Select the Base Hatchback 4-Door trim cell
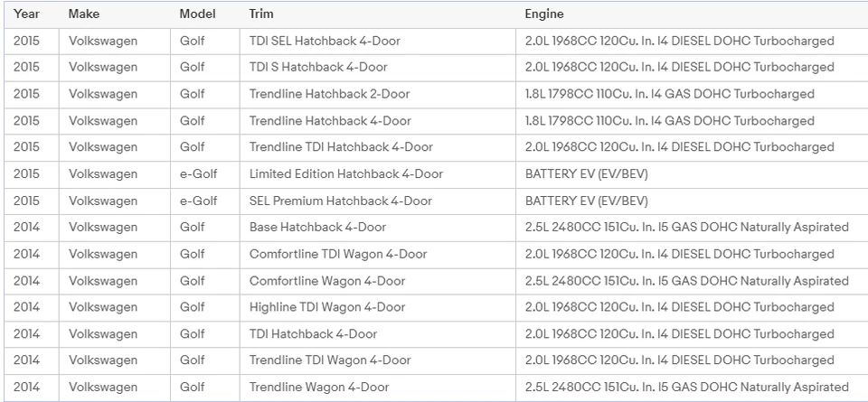The image size is (868, 402). (317, 228)
